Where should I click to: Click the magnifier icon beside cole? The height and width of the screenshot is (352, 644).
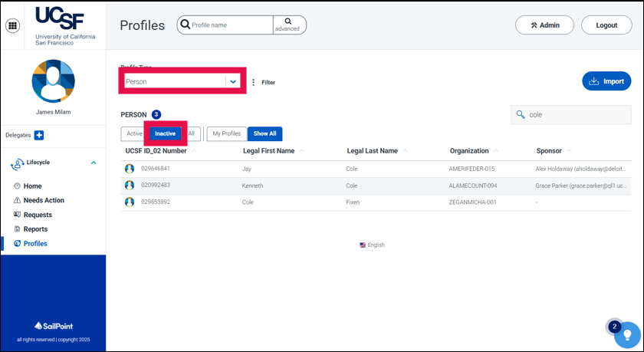click(x=521, y=114)
